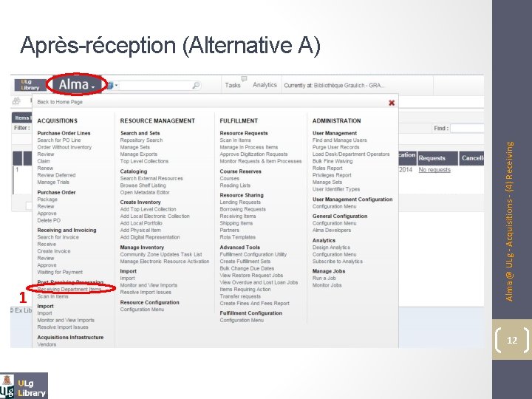Select Purge User Records

click(336, 147)
